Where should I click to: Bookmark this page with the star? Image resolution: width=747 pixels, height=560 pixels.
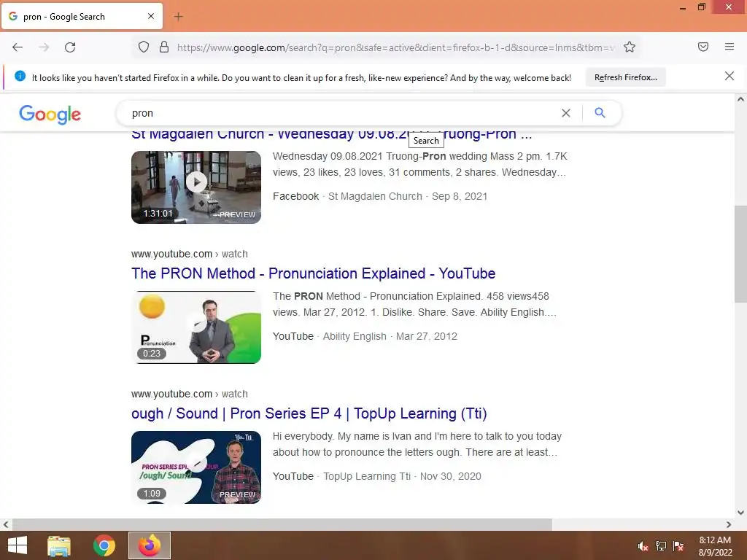[x=630, y=47]
